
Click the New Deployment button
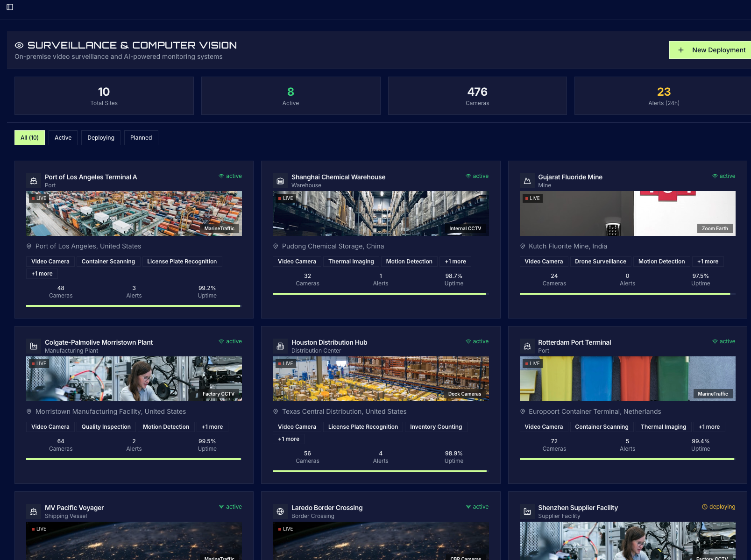(x=710, y=50)
